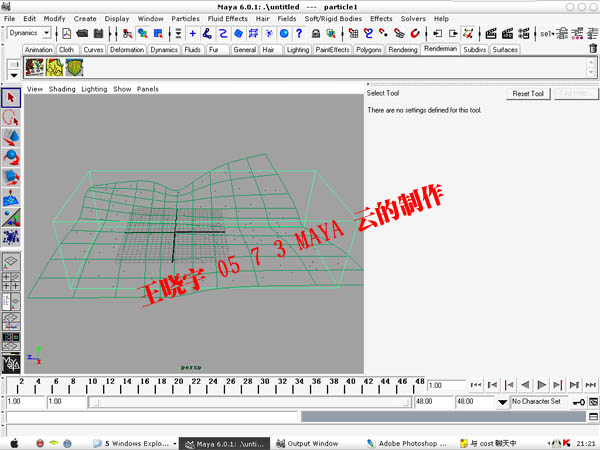The width and height of the screenshot is (600, 450).
Task: Click the range slider bar
Action: [x=250, y=402]
